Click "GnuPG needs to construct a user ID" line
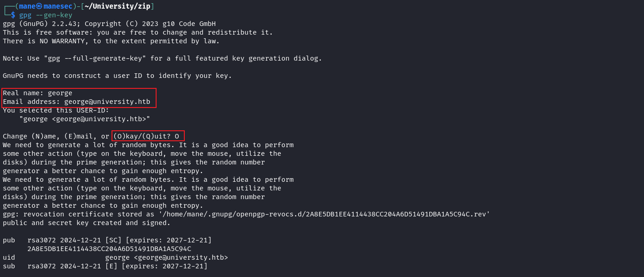Viewport: 644px width, 277px height. pyautogui.click(x=117, y=76)
